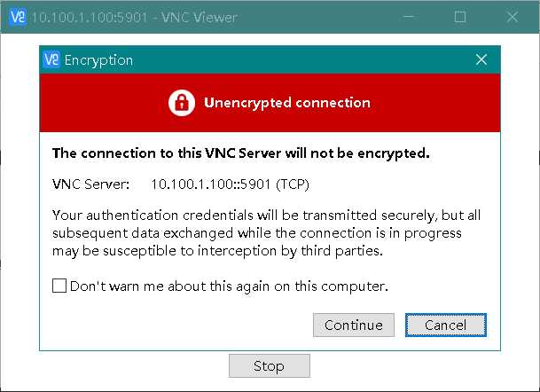Click the warning paragraph about interception by third parties
The height and width of the screenshot is (392, 540).
266,233
